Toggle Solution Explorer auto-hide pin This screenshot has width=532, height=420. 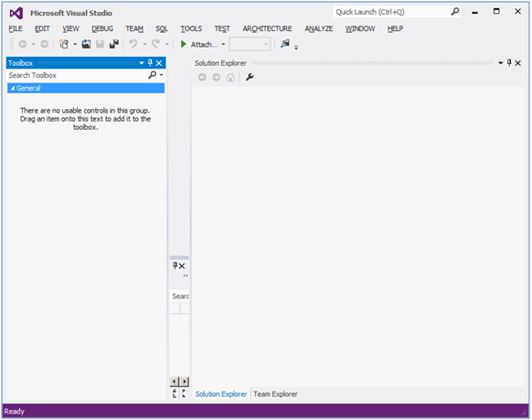tap(509, 63)
